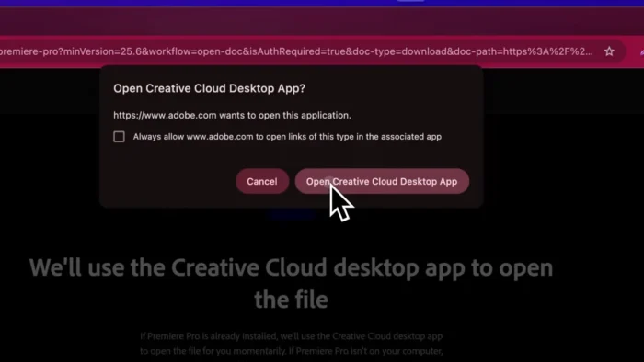Select the 'Open Creative Cloud Desktop App?' dialog title
This screenshot has width=644, height=362.
click(x=209, y=88)
